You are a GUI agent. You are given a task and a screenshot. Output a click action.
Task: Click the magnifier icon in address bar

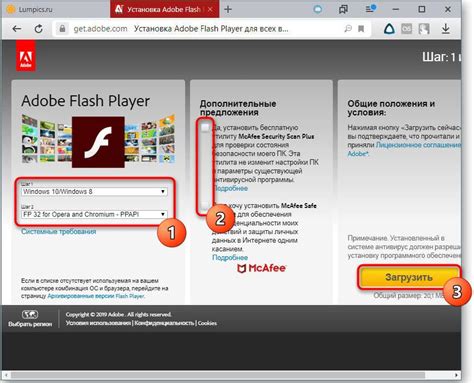click(348, 29)
